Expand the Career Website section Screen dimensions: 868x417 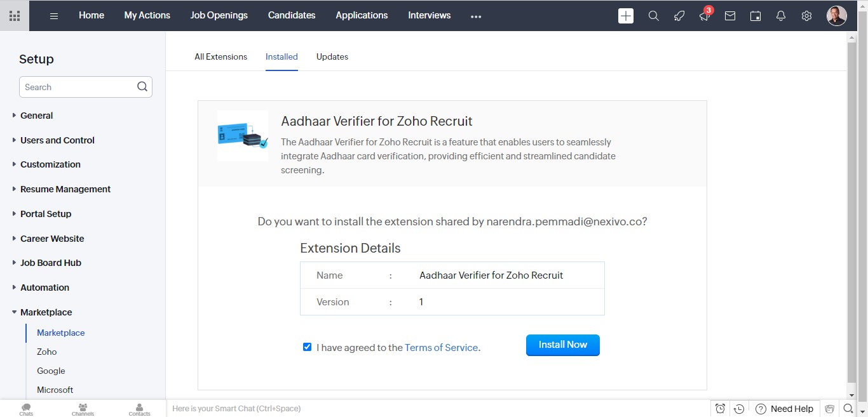(48, 239)
